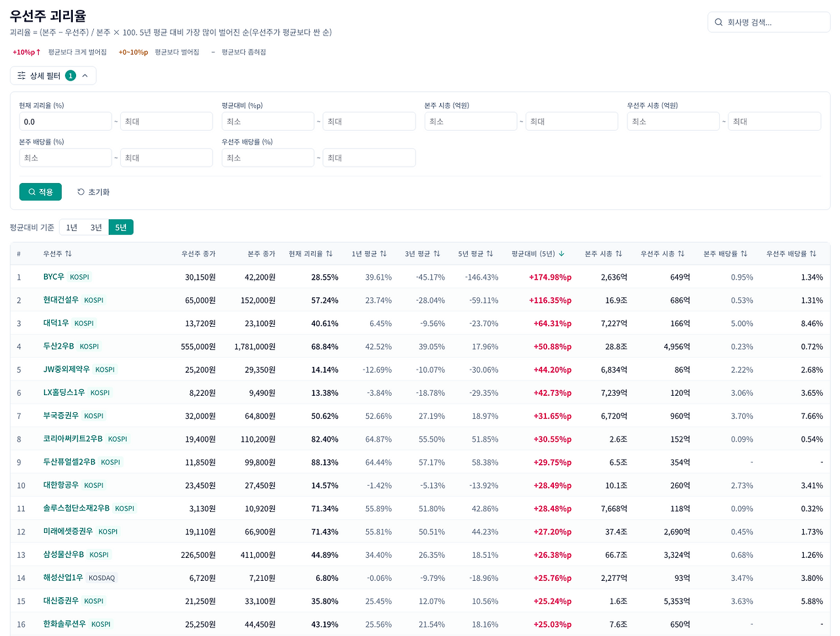Sort table by 본주 배당률 column header
Viewport: 840px width, 636px height.
tap(725, 254)
